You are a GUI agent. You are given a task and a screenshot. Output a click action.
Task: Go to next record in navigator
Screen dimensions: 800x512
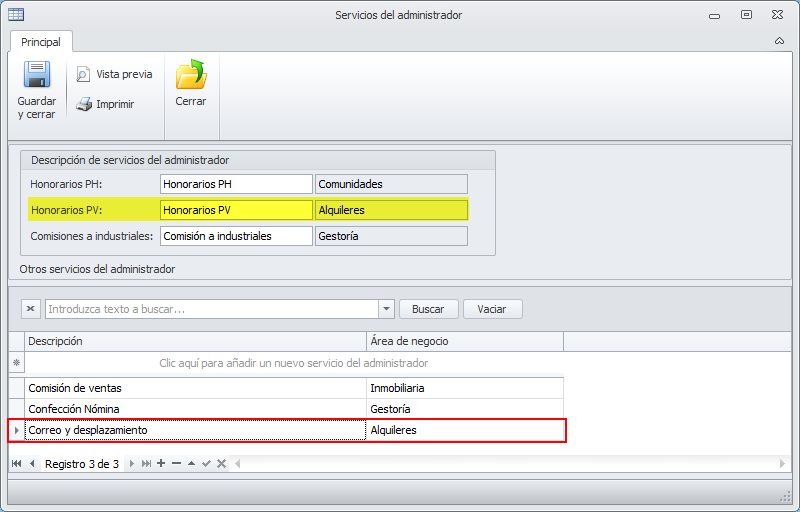(x=131, y=464)
